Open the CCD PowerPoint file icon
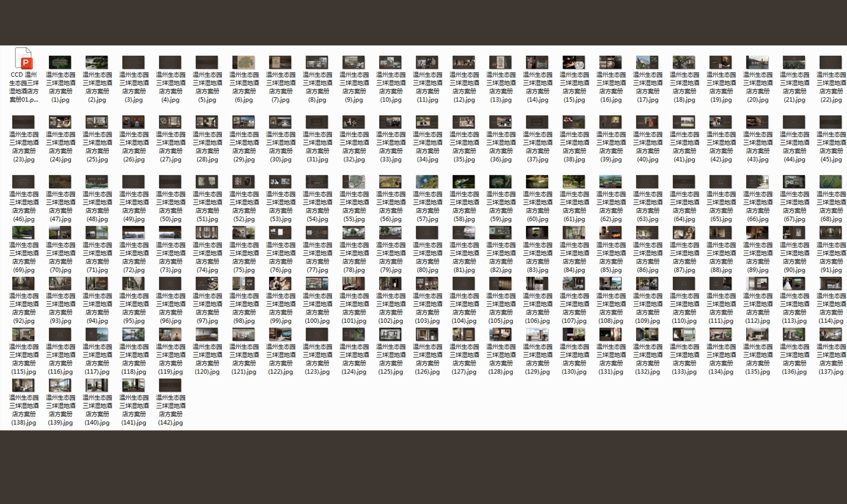 click(23, 58)
